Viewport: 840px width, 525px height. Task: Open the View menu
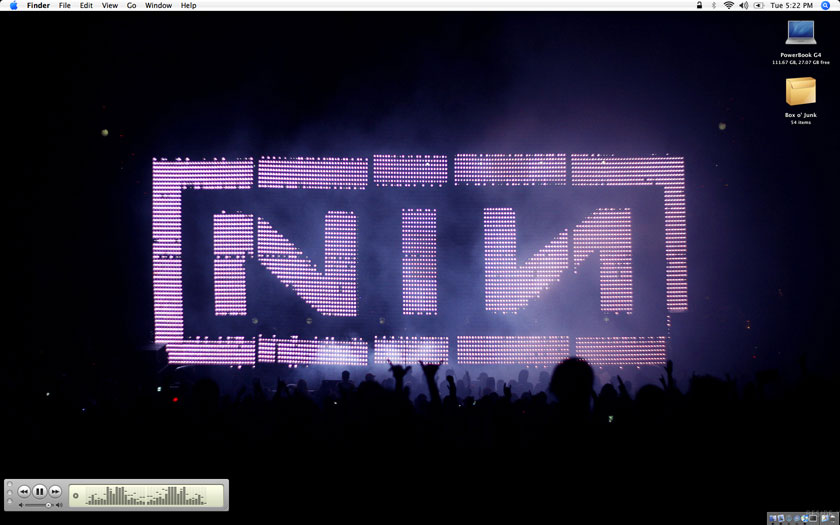coord(110,5)
